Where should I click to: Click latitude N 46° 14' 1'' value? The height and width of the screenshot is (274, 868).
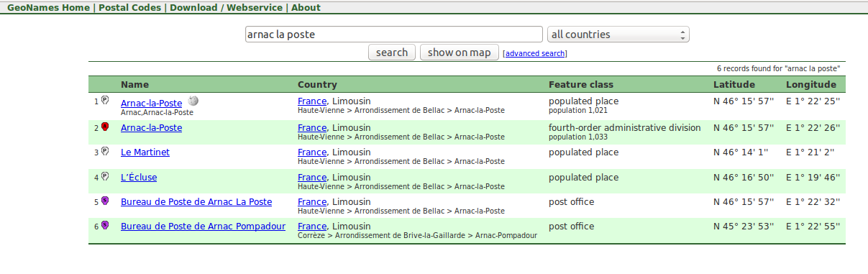741,152
